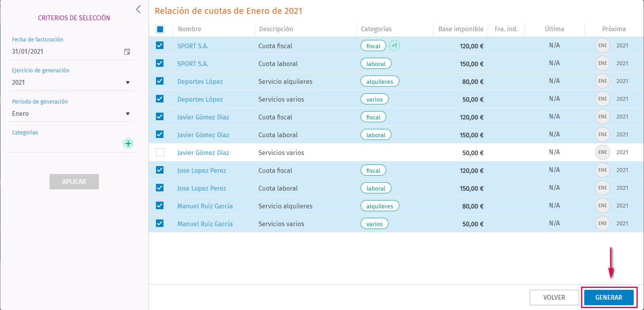Click laboral tag in Javier Gómez Díaz row
644x310 pixels.
(x=376, y=135)
